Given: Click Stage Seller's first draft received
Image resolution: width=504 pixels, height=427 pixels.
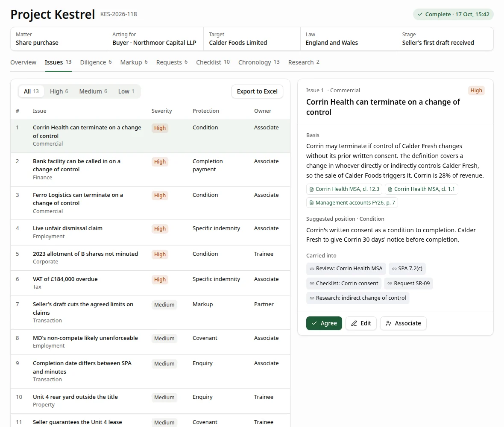Looking at the screenshot, I should (445, 39).
